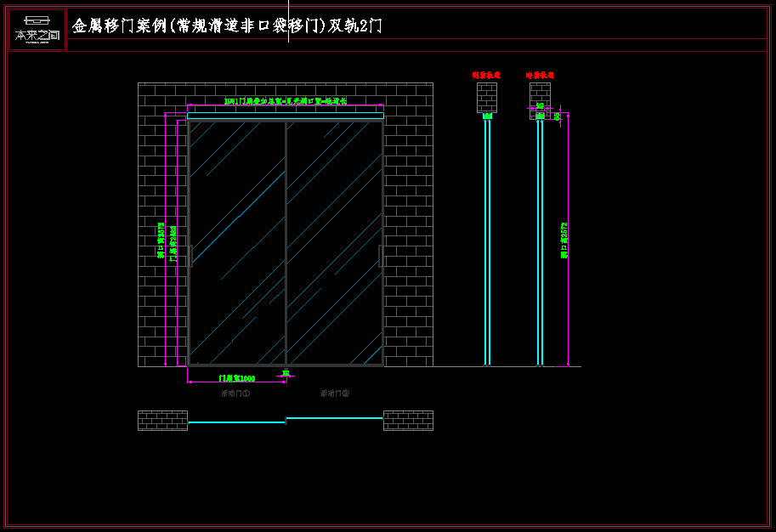Click the brick header of the concealed track section
Screen dimensions: 776x532
tap(539, 97)
